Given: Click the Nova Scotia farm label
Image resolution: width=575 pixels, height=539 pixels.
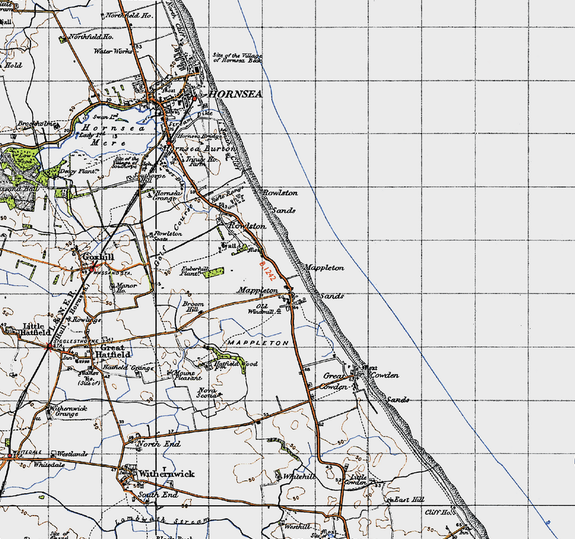Looking at the screenshot, I should click(208, 393).
